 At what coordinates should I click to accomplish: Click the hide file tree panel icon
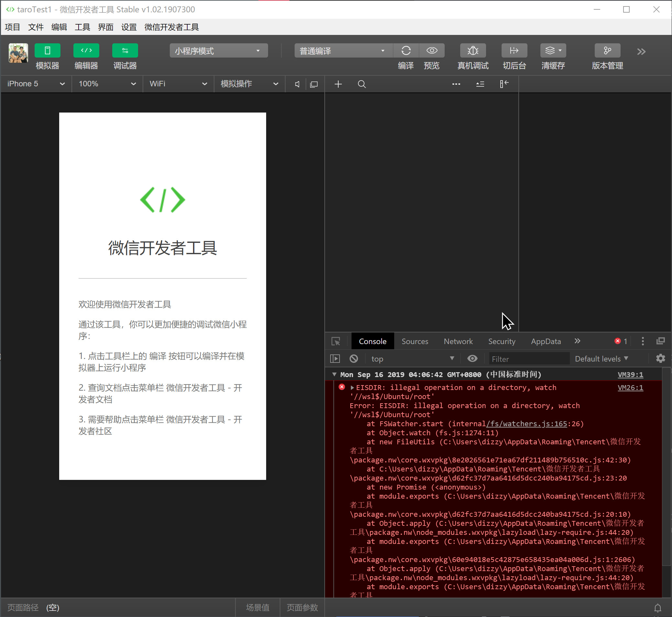tap(504, 84)
